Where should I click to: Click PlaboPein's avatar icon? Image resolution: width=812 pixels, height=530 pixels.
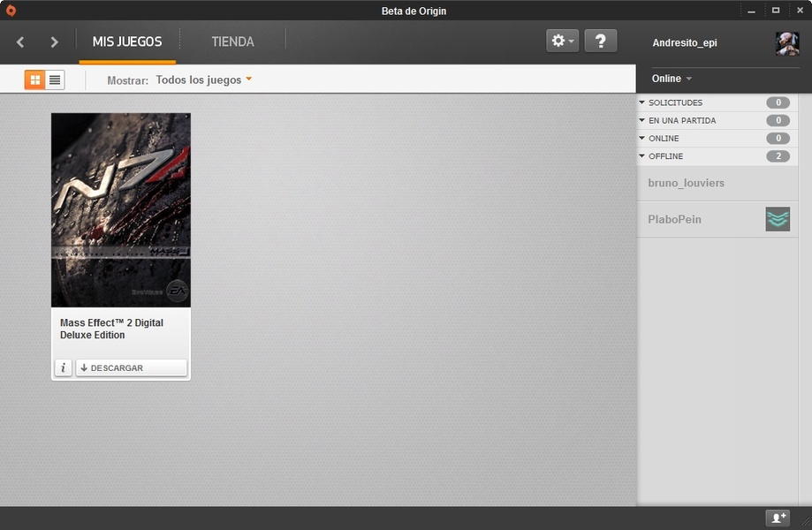click(777, 219)
